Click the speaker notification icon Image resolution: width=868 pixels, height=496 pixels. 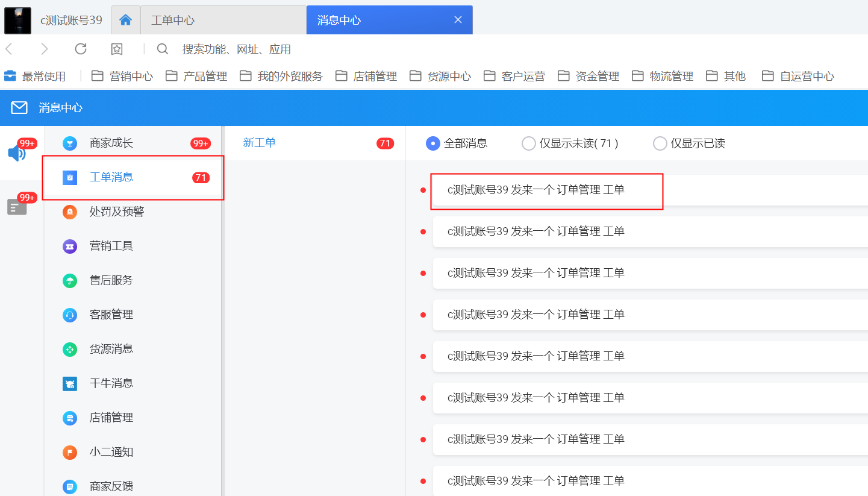point(17,153)
